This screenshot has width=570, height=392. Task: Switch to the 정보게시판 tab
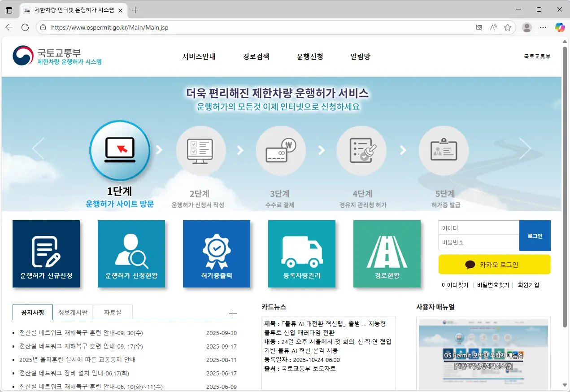pos(73,312)
